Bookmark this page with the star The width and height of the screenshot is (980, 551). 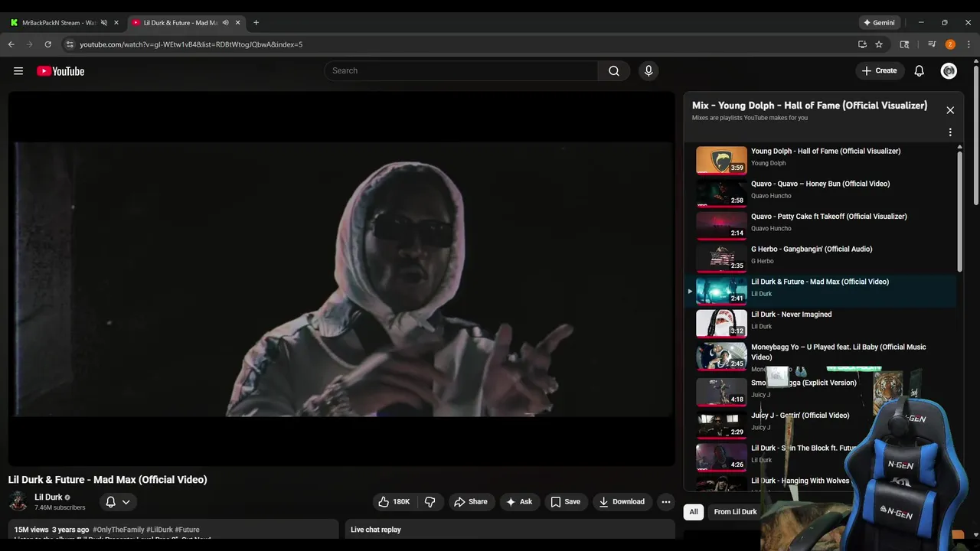879,44
